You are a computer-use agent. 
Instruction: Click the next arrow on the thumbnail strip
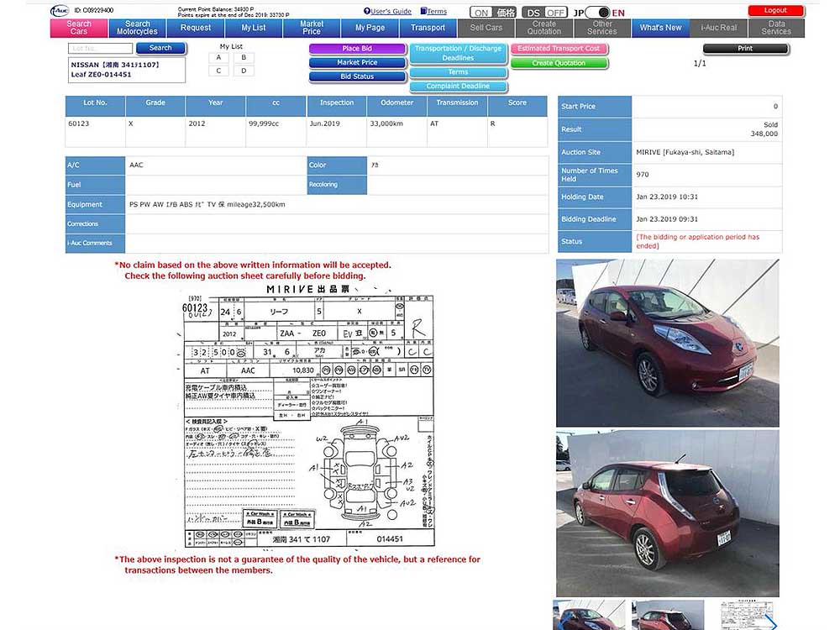point(772,622)
